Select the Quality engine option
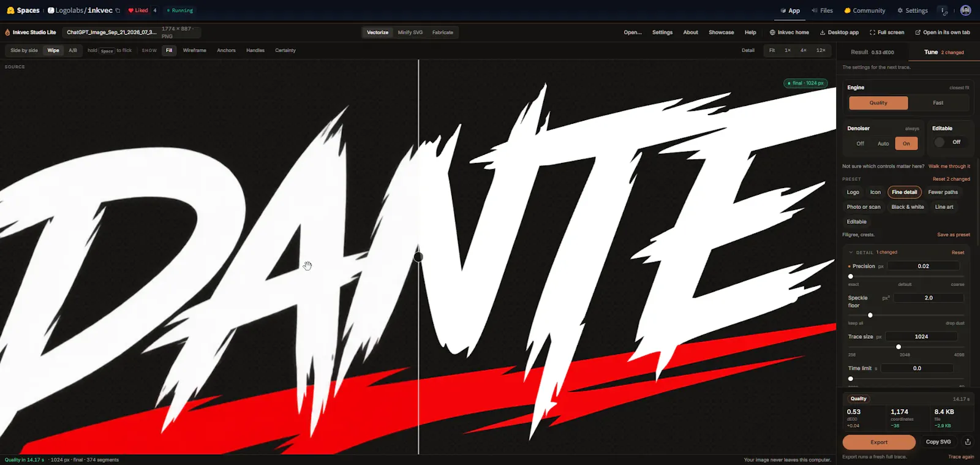Viewport: 980px width, 465px height. click(878, 103)
